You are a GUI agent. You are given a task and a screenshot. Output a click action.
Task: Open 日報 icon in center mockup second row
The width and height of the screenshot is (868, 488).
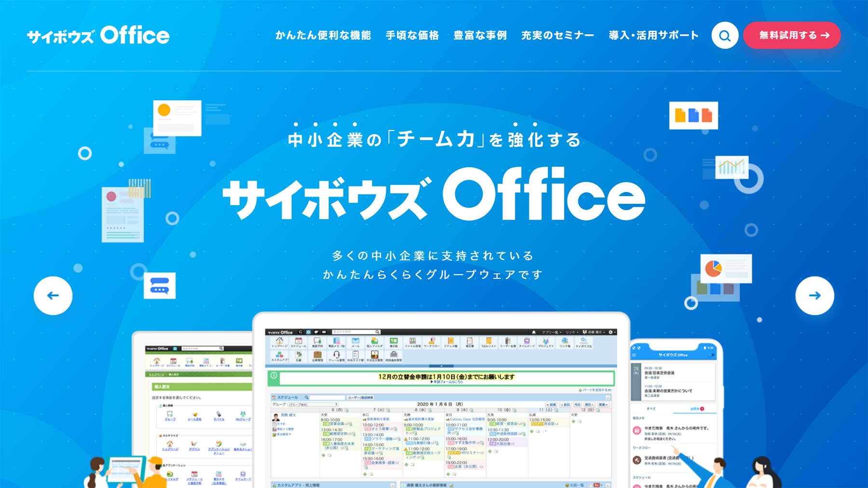(x=298, y=356)
